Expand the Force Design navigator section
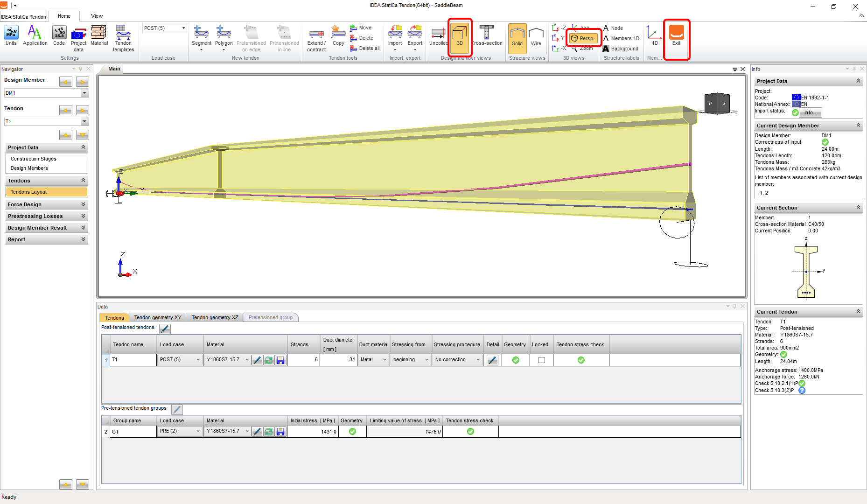This screenshot has width=867, height=504. coord(46,204)
